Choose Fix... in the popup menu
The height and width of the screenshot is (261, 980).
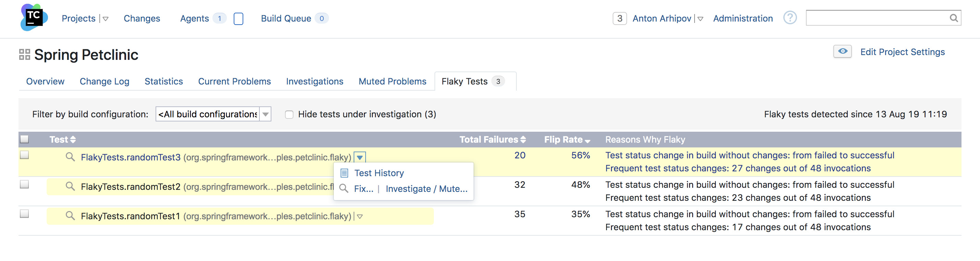point(363,189)
